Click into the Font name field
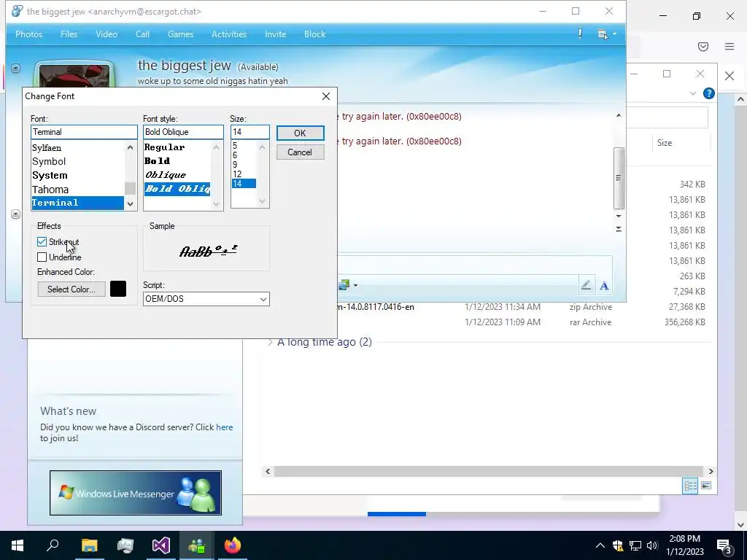 pos(84,132)
